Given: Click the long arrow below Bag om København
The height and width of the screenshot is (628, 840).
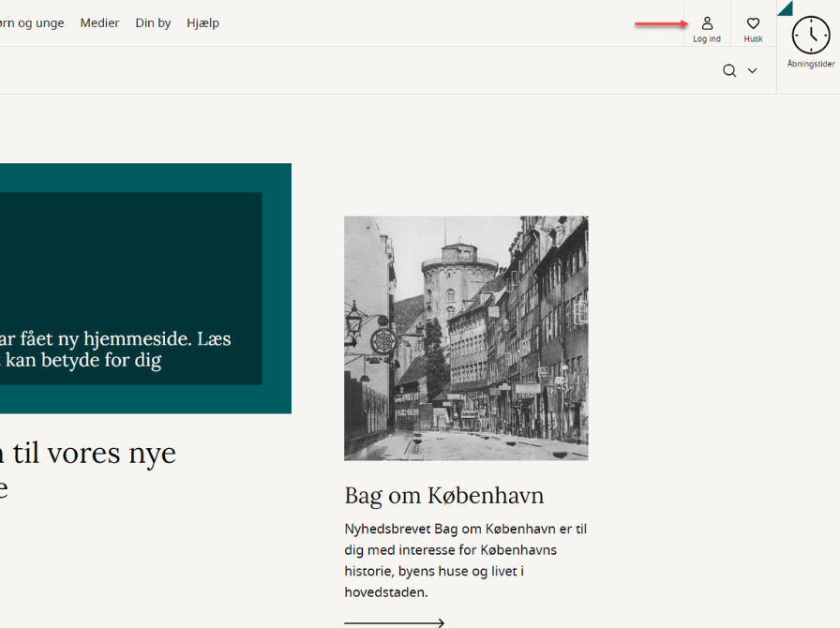Looking at the screenshot, I should 394,622.
